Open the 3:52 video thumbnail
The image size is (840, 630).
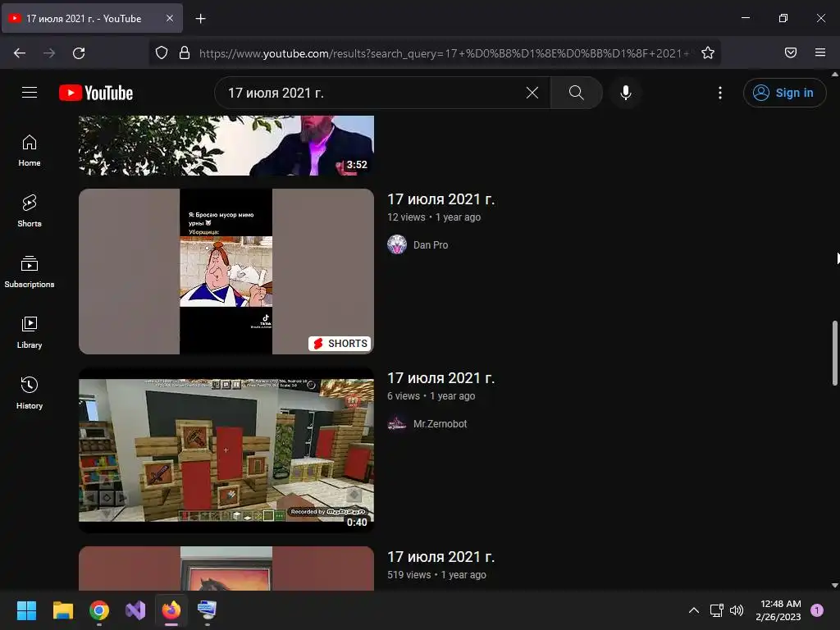[x=226, y=145]
